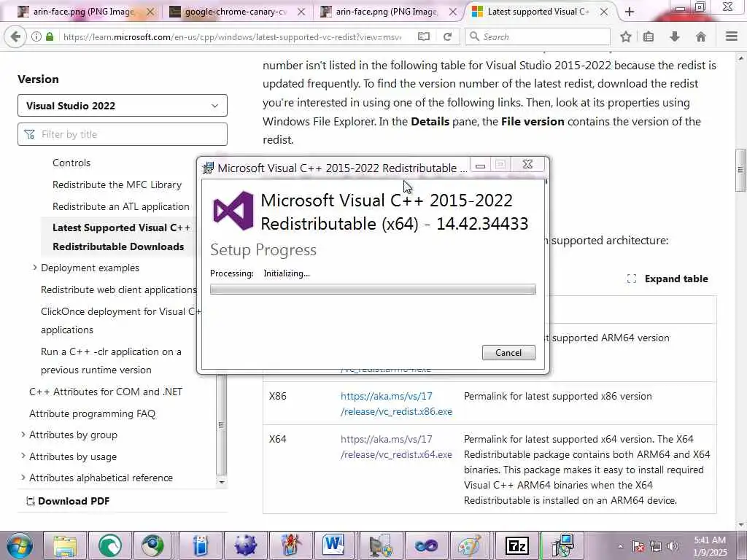Open the vc_redist.x64.exe download link
The image size is (747, 560).
coord(396,447)
